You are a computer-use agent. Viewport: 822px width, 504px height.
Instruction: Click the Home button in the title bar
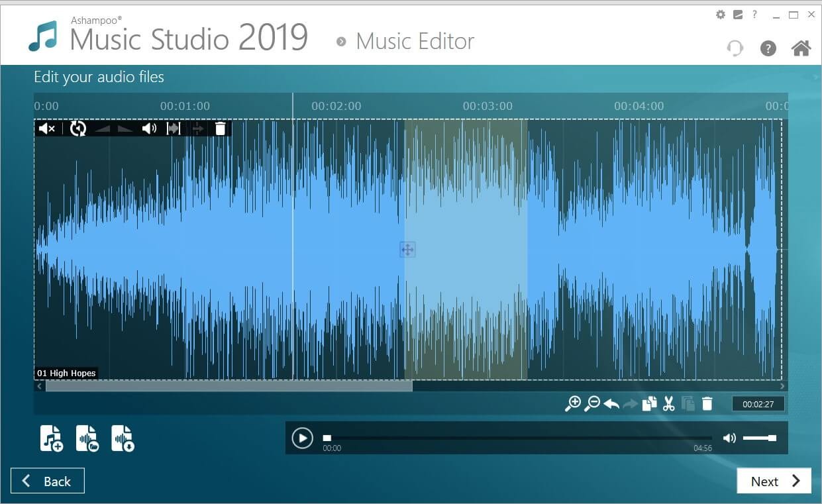(800, 48)
